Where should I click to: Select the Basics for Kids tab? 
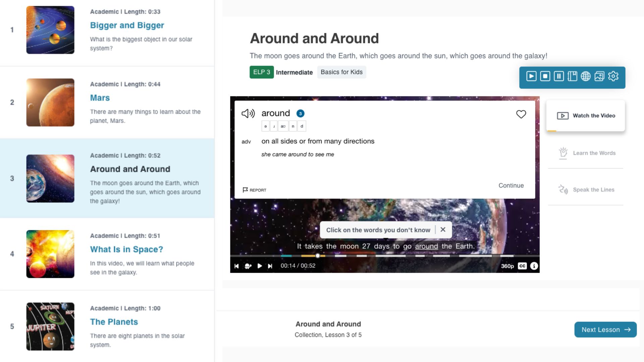coord(342,72)
